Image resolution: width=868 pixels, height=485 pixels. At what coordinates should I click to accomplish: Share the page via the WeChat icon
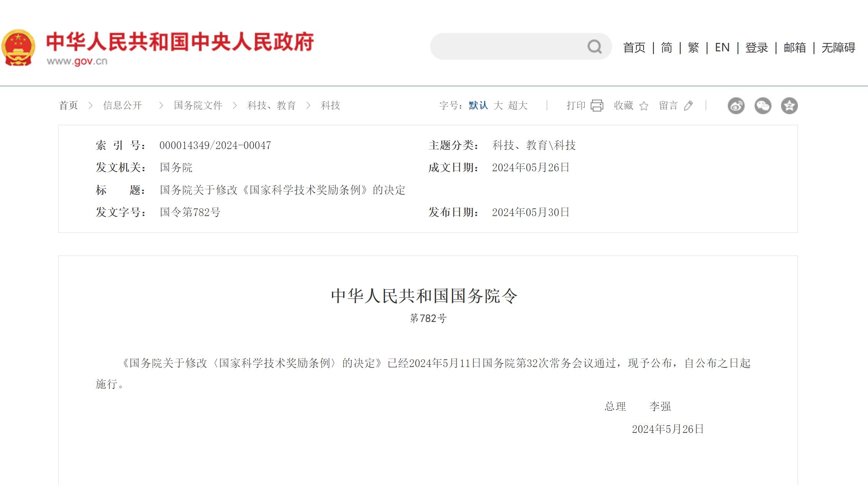763,106
